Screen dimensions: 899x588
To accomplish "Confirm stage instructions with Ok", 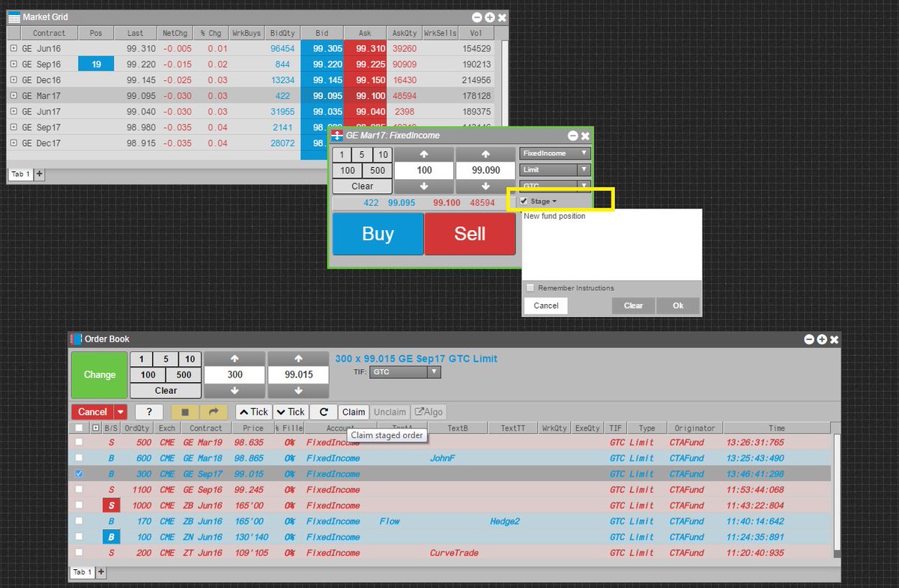I will point(678,306).
